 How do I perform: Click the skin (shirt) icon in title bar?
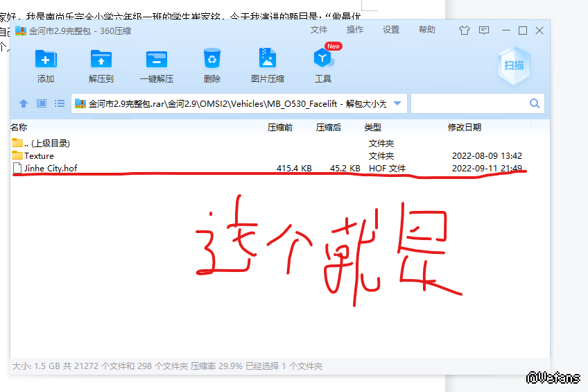[464, 31]
